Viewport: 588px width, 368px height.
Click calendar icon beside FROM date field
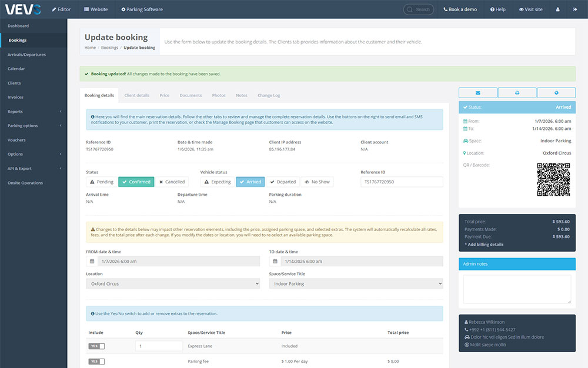click(x=92, y=261)
